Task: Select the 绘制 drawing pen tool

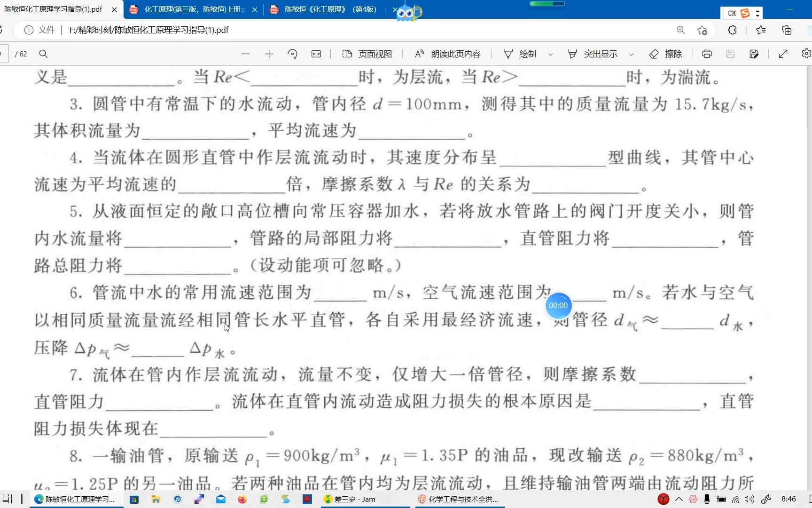Action: (521, 54)
